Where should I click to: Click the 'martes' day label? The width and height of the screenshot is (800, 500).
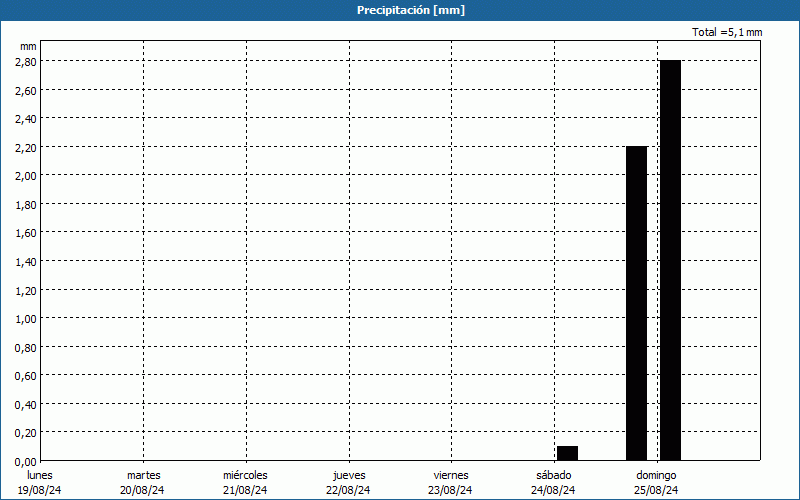(143, 475)
